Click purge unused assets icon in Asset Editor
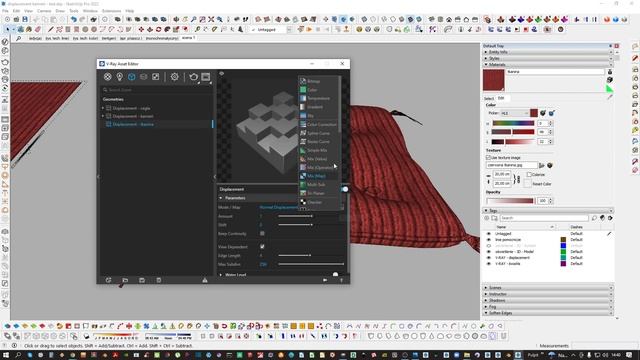The width and height of the screenshot is (640, 360). point(205,280)
